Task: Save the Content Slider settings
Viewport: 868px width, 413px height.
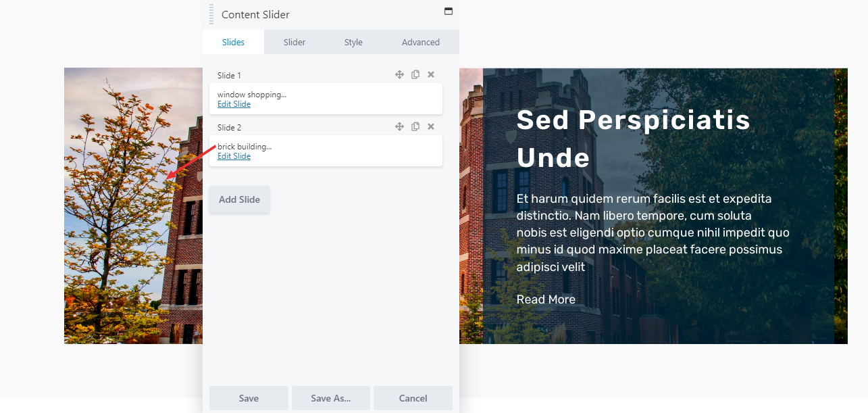Action: tap(249, 398)
